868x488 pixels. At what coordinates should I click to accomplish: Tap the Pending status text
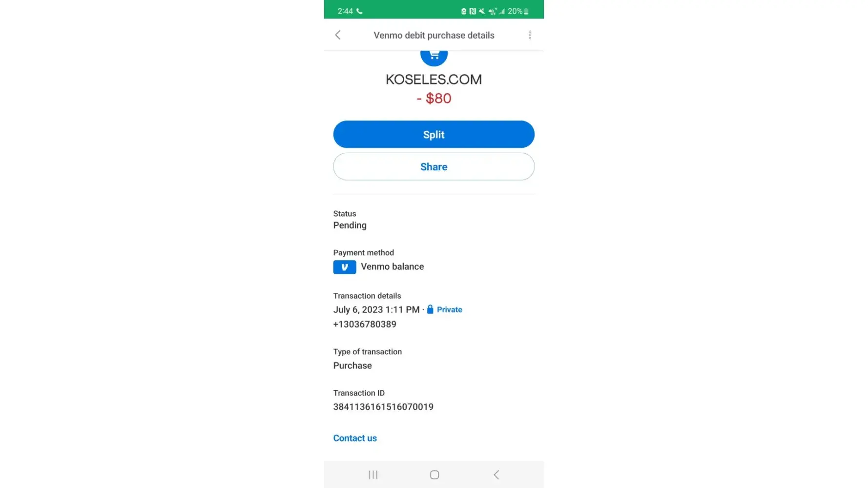coord(350,225)
